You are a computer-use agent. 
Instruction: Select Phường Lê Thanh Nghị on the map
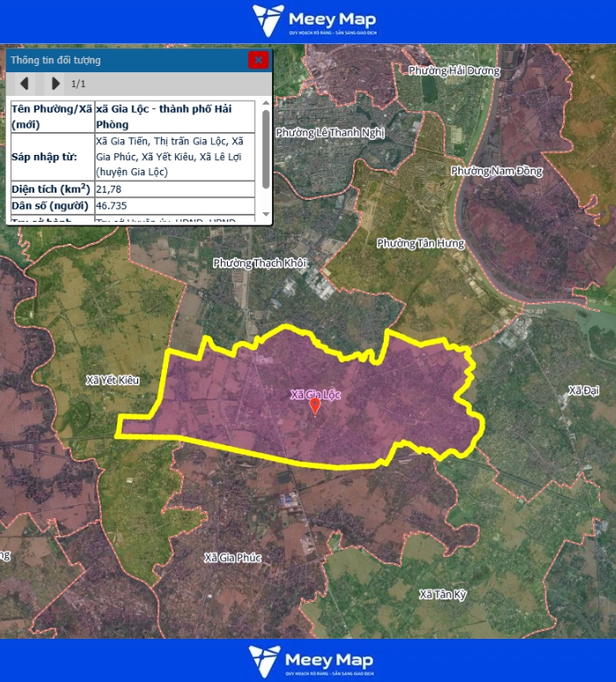[330, 133]
